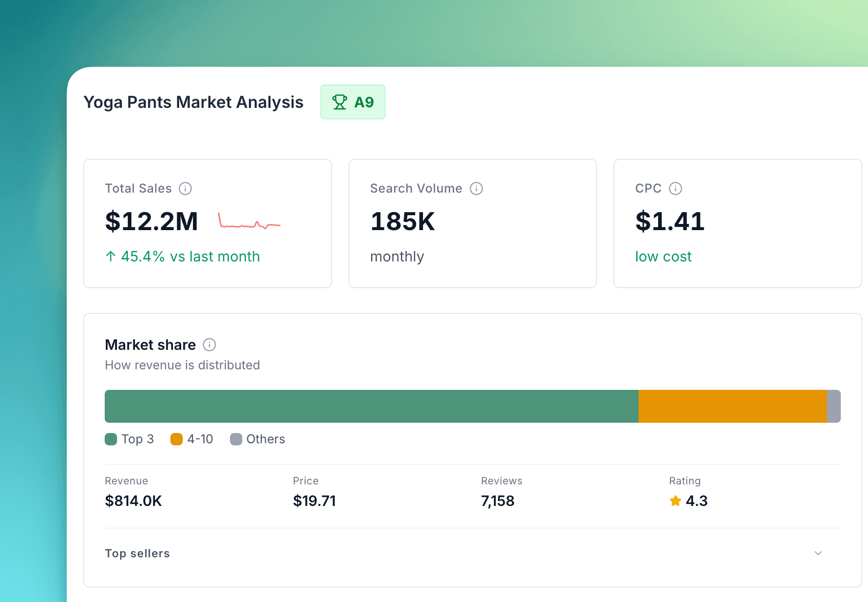Viewport: 868px width, 602px height.
Task: Click the red sparkline chart beside $12.2M
Action: [249, 222]
